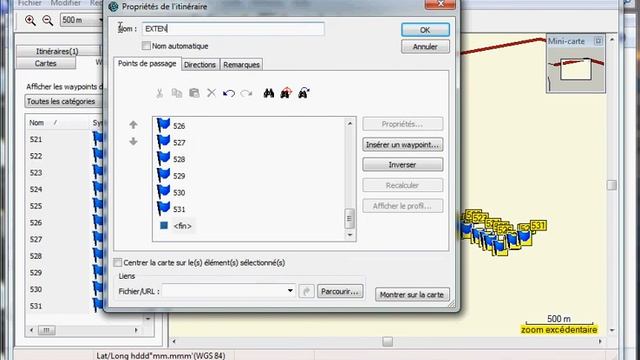640x360 pixels.
Task: Select waypoint 521 in left panel
Action: [x=36, y=139]
